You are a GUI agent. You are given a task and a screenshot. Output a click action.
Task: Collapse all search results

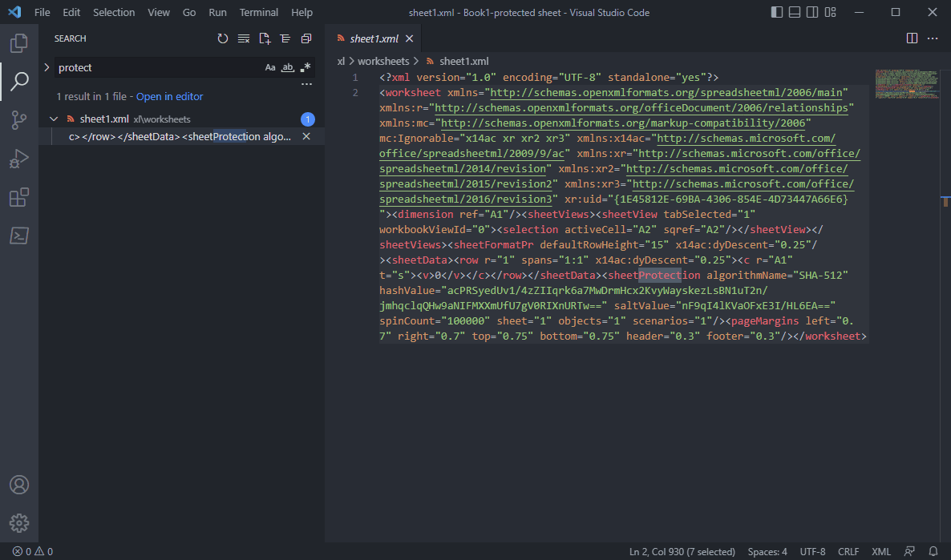tap(306, 38)
